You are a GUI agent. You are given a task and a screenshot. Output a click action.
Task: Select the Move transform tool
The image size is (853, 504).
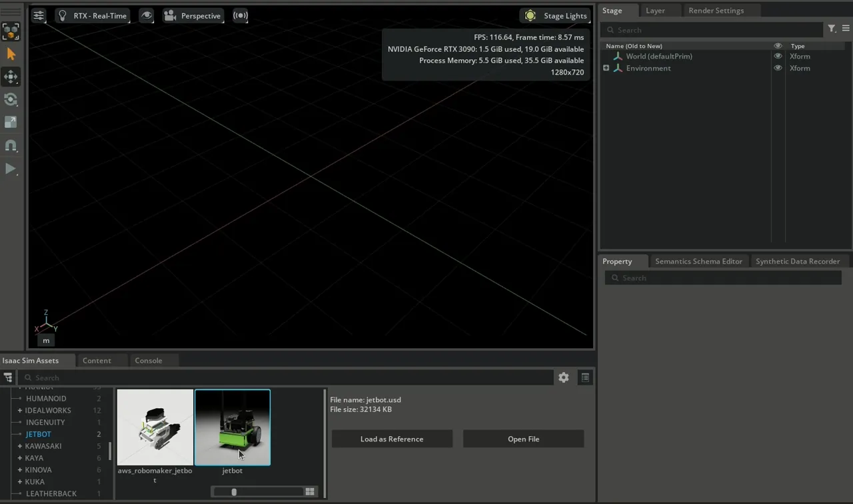tap(11, 77)
